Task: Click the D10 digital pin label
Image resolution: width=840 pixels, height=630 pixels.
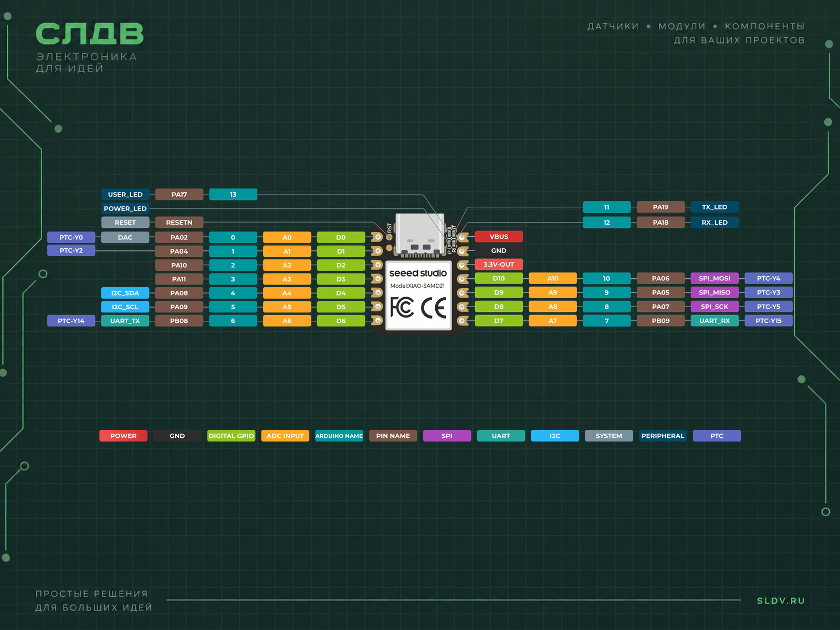Action: tap(499, 278)
